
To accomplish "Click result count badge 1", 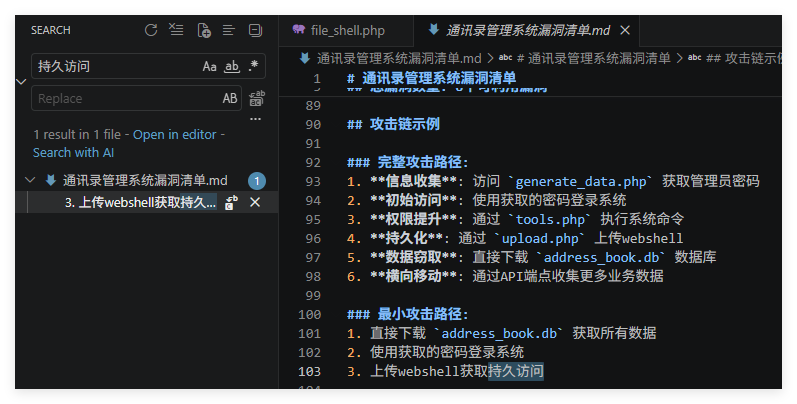I will 257,181.
